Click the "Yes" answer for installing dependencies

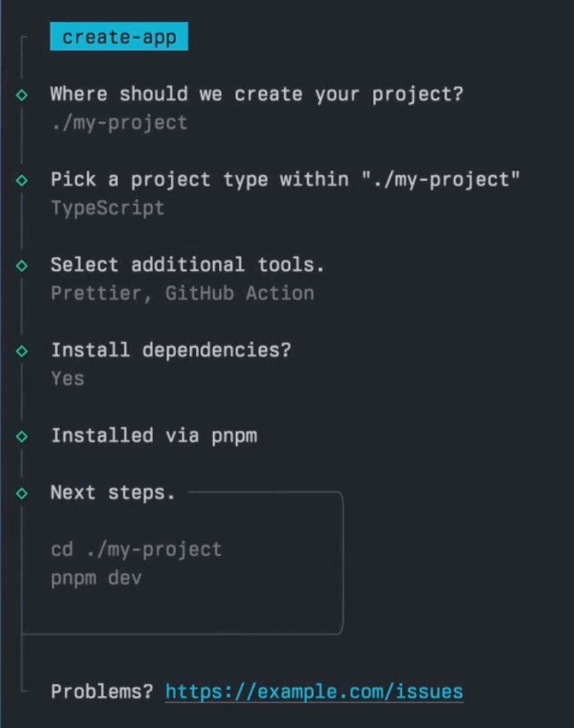(x=67, y=378)
